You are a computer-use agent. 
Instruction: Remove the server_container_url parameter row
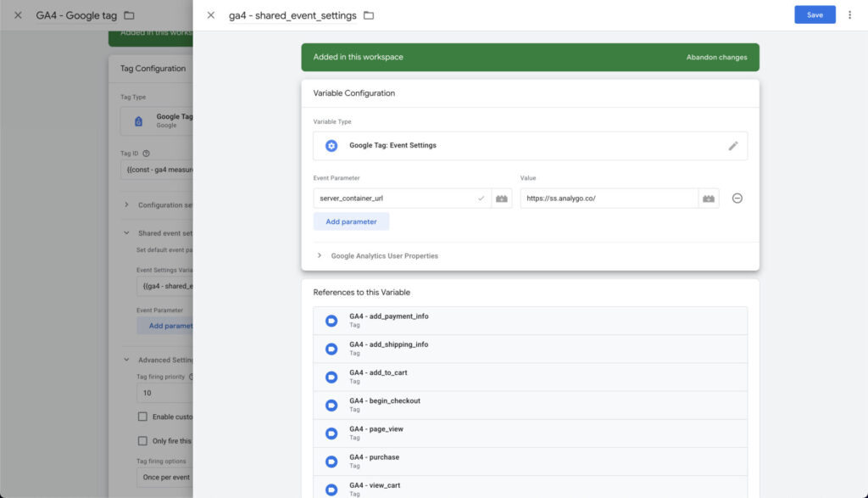[737, 199]
